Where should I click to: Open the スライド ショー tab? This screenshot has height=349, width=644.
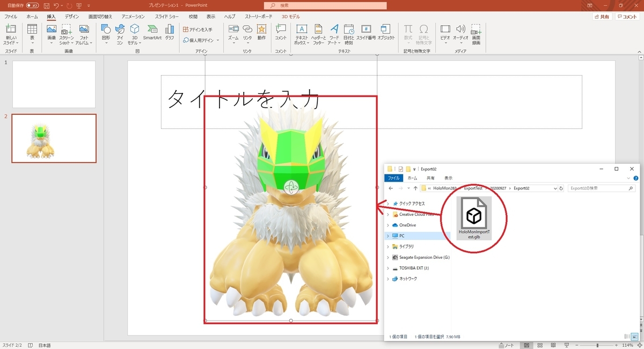point(168,17)
